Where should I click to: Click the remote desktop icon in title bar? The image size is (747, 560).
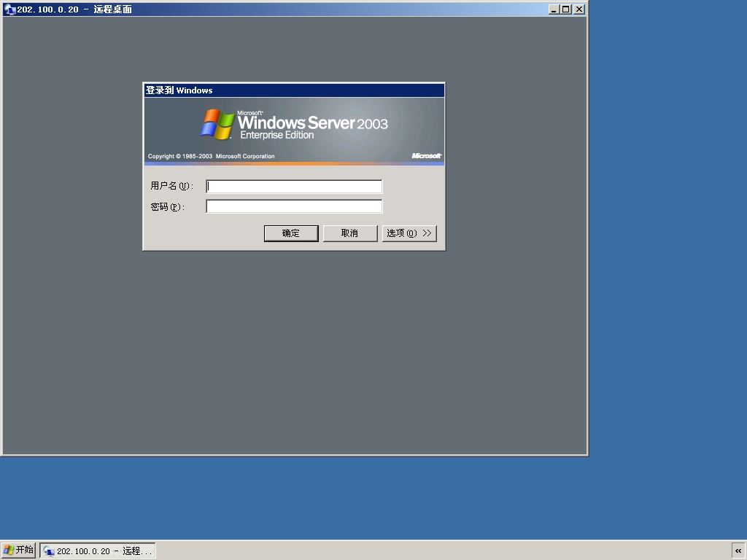click(9, 9)
